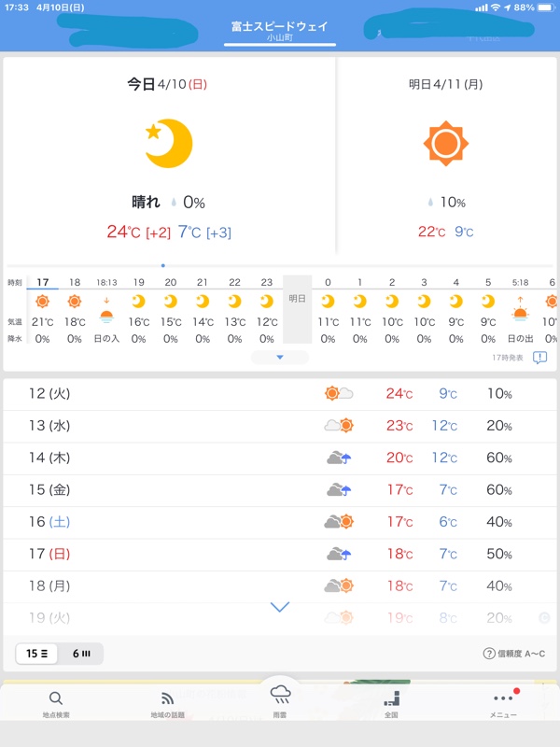Select the 15 (金) daily forecast row
Viewport: 560px width, 747px height.
pyautogui.click(x=280, y=489)
